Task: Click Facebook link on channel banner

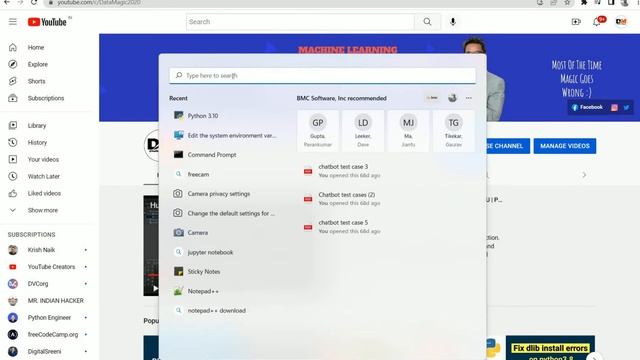Action: (x=587, y=107)
